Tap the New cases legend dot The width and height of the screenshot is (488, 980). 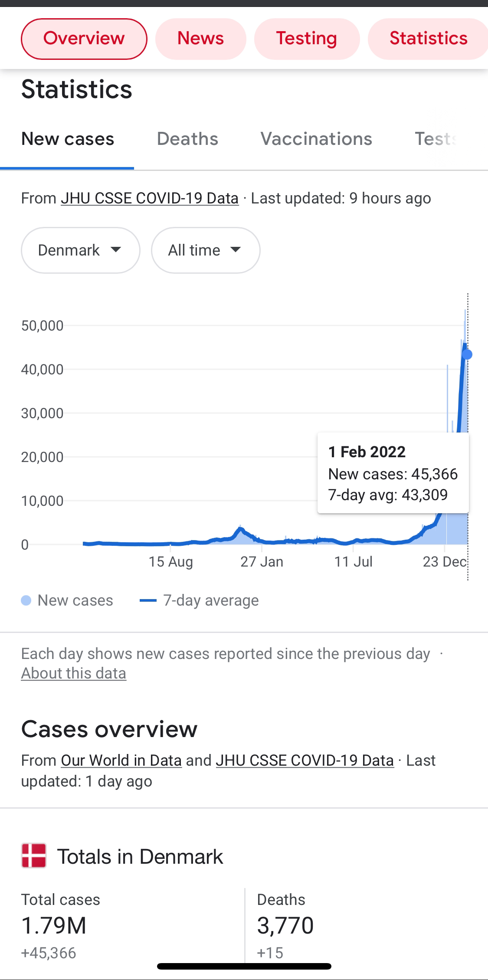click(x=26, y=600)
